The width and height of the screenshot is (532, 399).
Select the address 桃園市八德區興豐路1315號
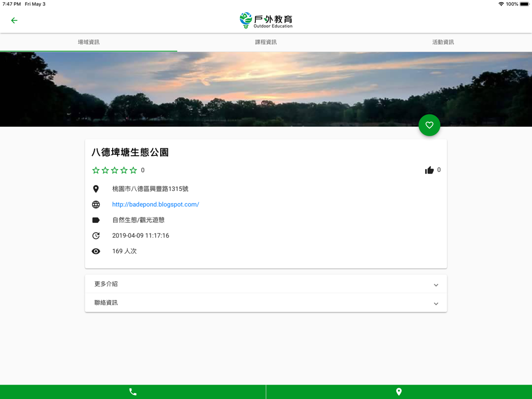(151, 189)
